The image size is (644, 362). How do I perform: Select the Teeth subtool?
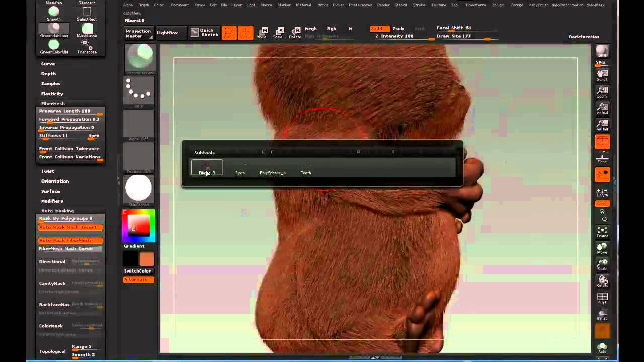pyautogui.click(x=306, y=168)
